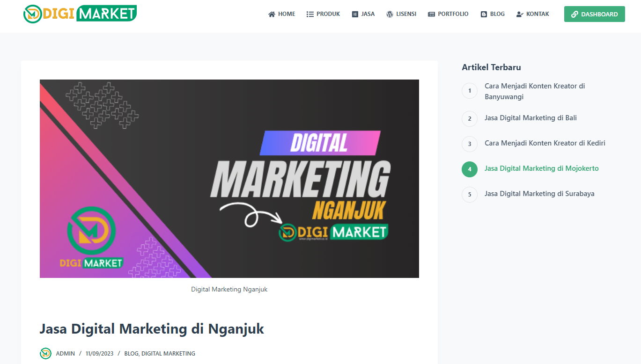Click the Blogger icon beside BLOG
The width and height of the screenshot is (641, 364).
[x=484, y=14]
